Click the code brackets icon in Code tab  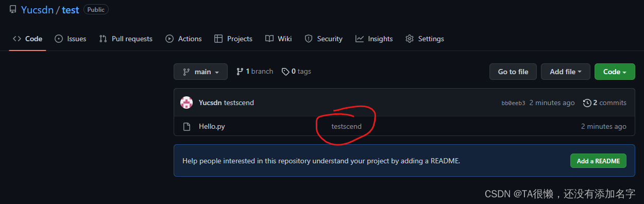tap(17, 39)
